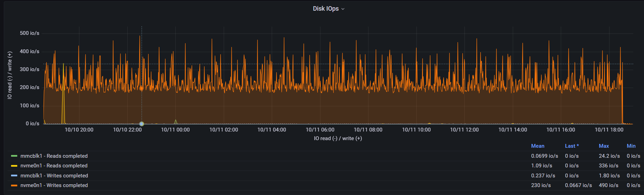Sort legend by Min column header
This screenshot has width=644, height=195.
(x=631, y=146)
